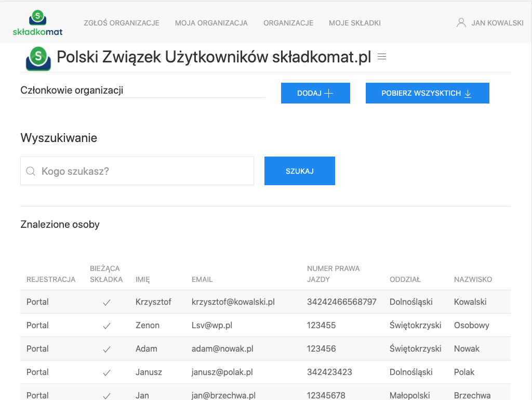
Task: Click the organization title Polski Związek Użytkowników
Action: [214, 57]
